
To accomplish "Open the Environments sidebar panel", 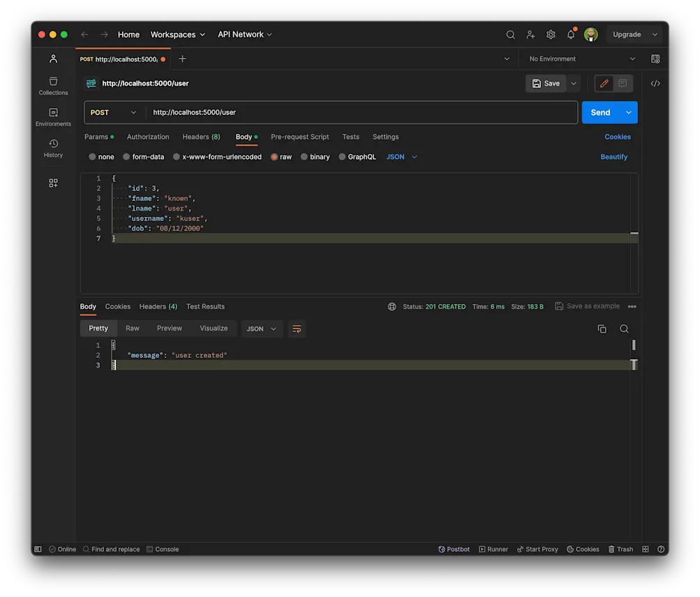I will pyautogui.click(x=52, y=117).
